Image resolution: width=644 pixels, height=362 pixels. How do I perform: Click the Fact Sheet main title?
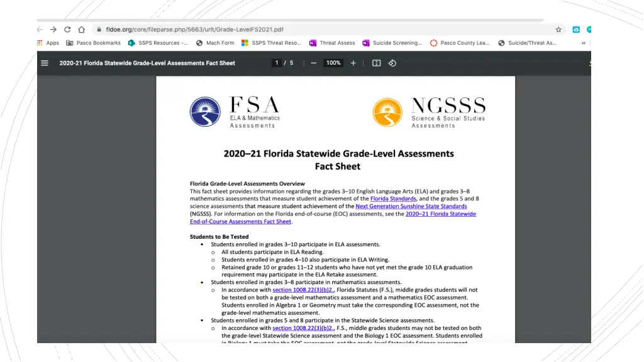tap(338, 160)
